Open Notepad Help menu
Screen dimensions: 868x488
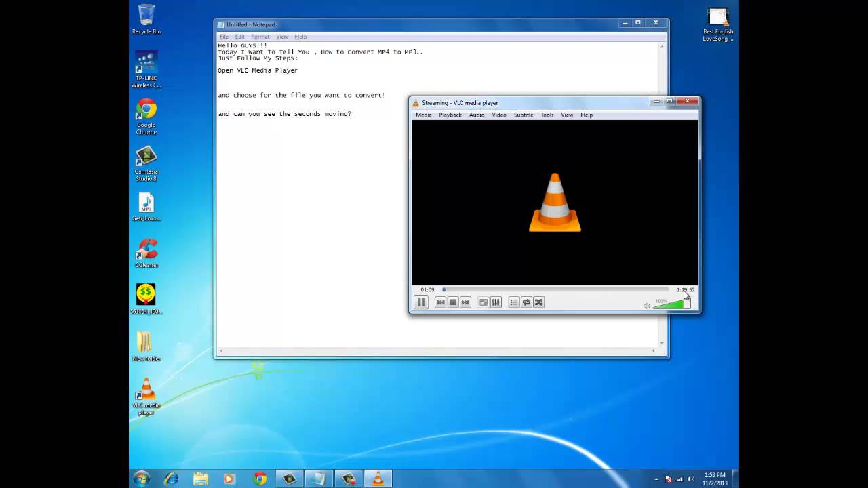click(300, 37)
